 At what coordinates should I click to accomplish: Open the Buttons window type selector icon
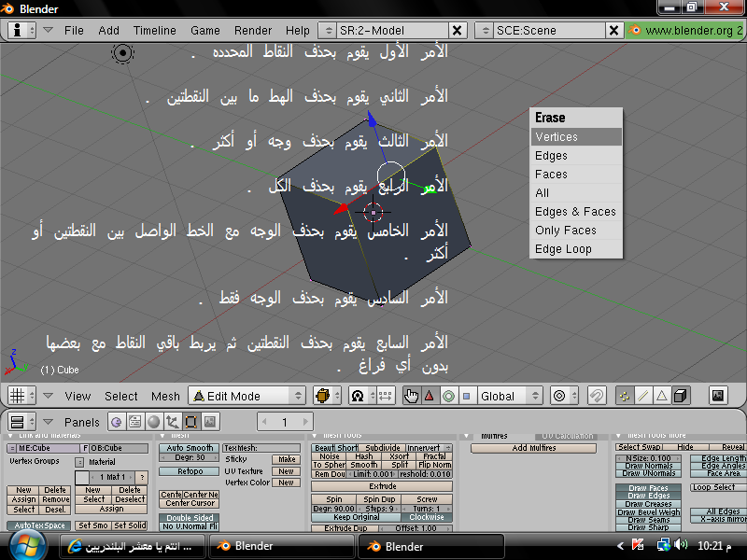click(x=21, y=422)
